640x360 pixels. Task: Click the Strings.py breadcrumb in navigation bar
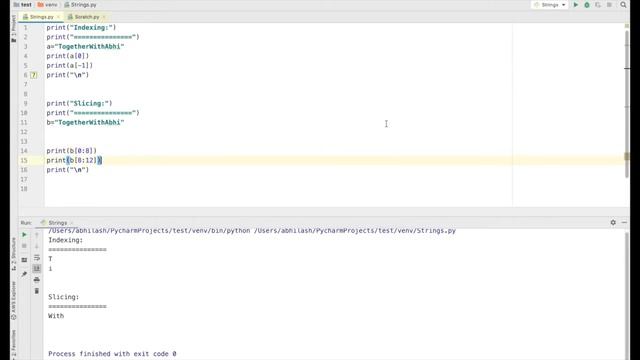pos(80,5)
